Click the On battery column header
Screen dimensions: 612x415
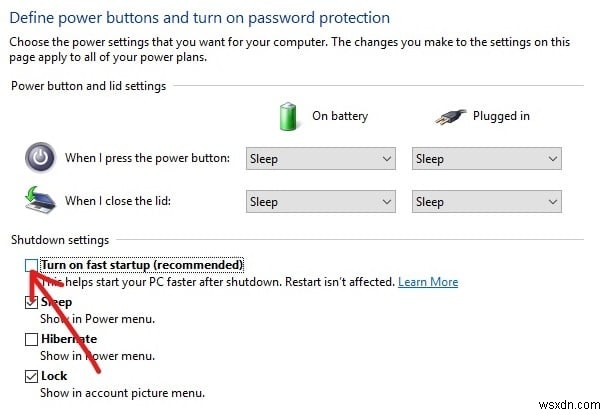(340, 116)
